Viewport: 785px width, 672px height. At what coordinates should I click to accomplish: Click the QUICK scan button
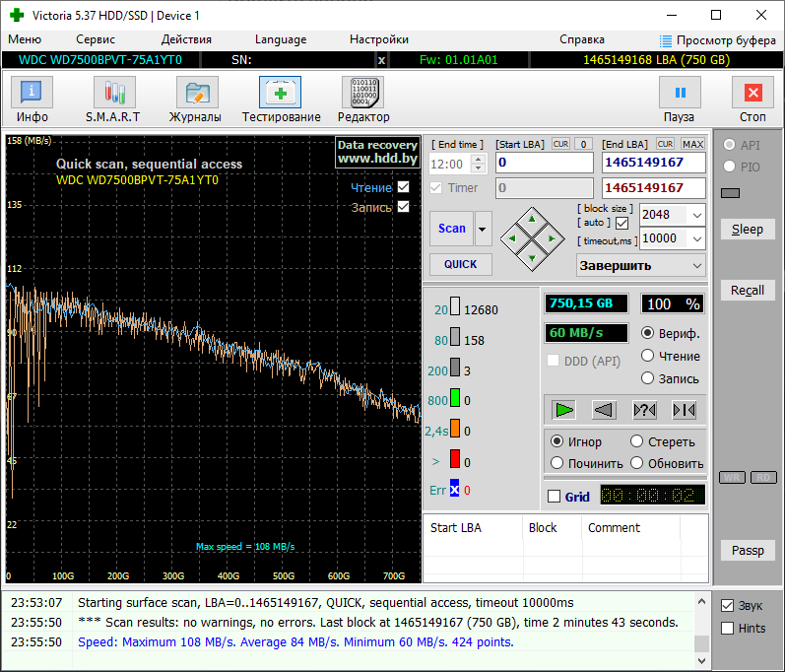click(x=460, y=264)
